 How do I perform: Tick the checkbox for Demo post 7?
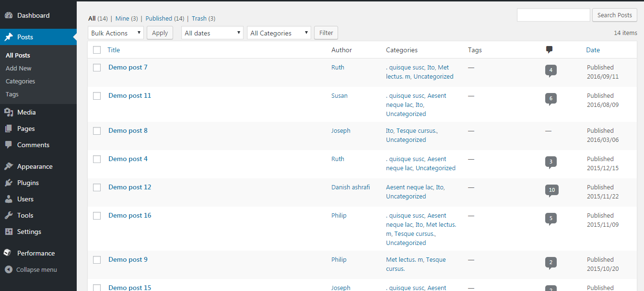[97, 68]
